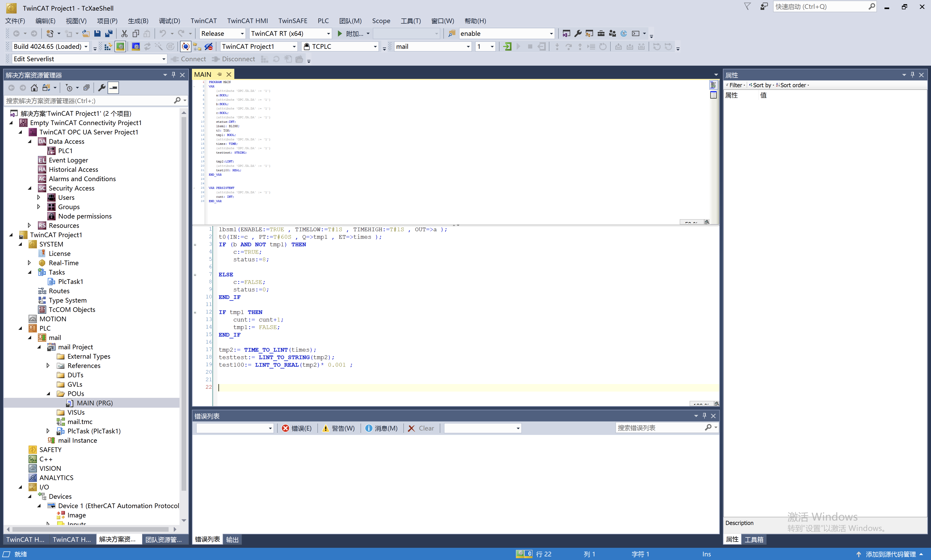Viewport: 931px width, 560px height.
Task: Activate the TwinCAT configuration (green gear icon)
Action: (x=120, y=46)
